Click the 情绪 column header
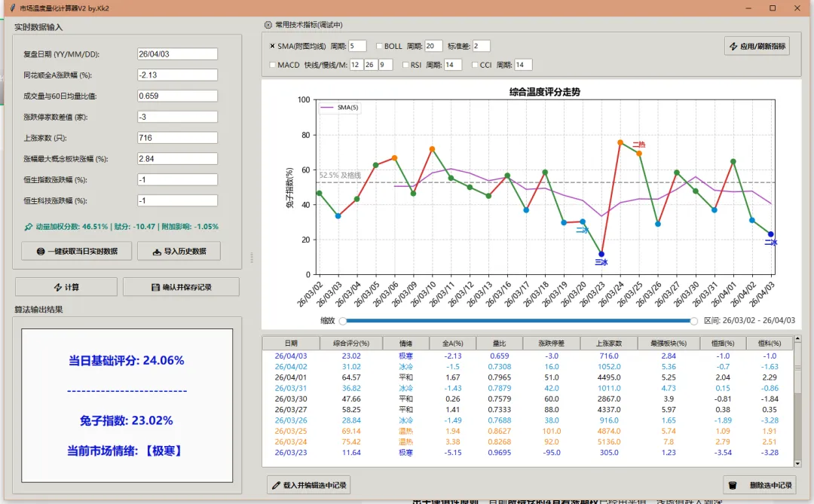The image size is (814, 504). (x=406, y=343)
